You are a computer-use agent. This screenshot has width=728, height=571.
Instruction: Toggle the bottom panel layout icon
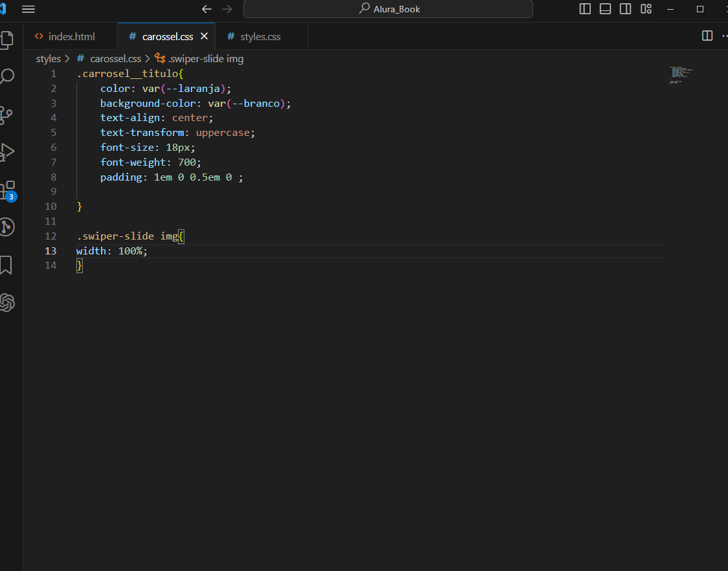(606, 9)
